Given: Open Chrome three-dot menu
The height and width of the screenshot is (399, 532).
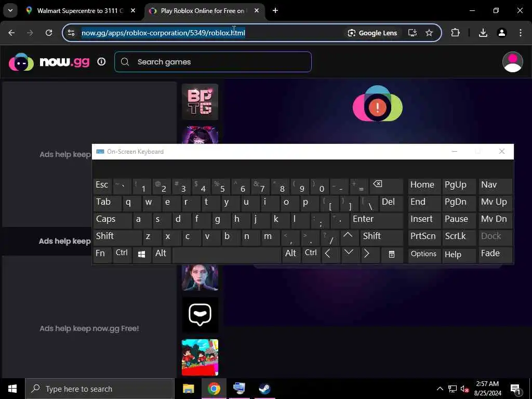Looking at the screenshot, I should 521,33.
